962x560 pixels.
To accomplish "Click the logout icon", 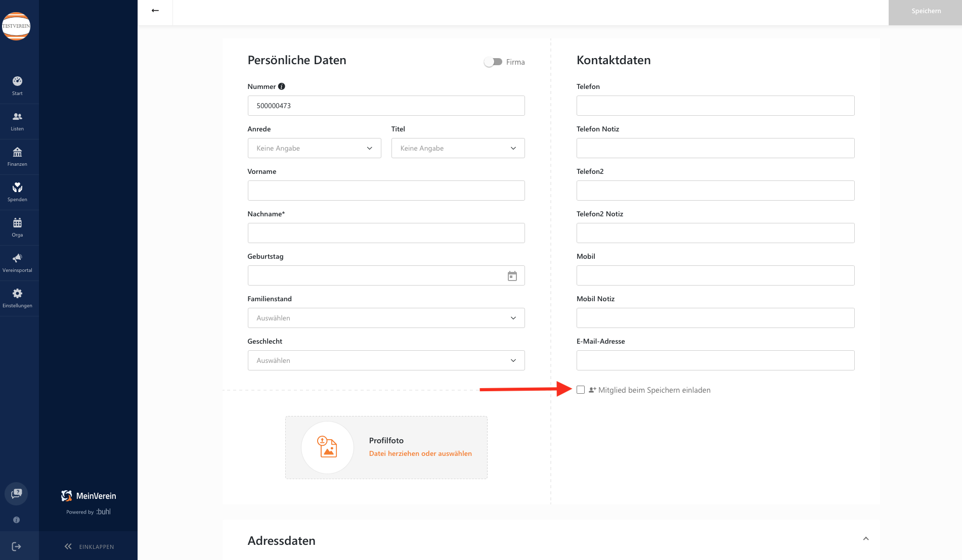I will tap(16, 546).
